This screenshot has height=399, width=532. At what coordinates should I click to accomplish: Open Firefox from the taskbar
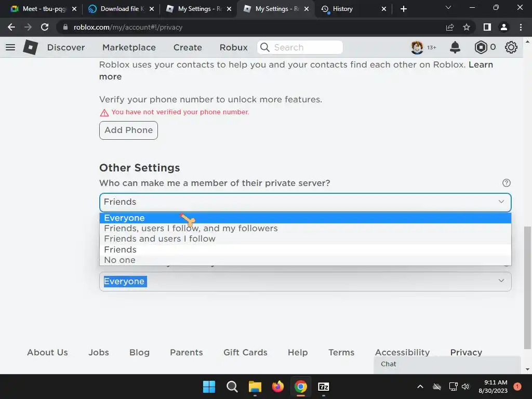pos(278,387)
